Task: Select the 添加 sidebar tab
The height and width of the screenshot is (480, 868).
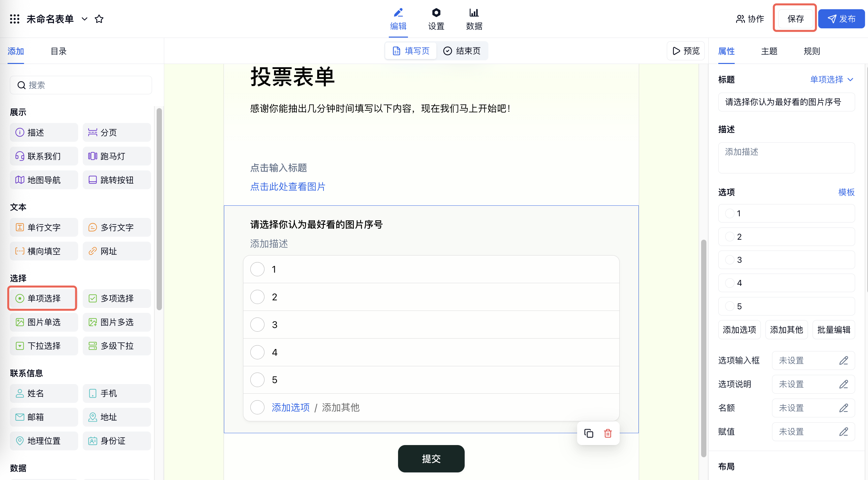Action: (16, 51)
